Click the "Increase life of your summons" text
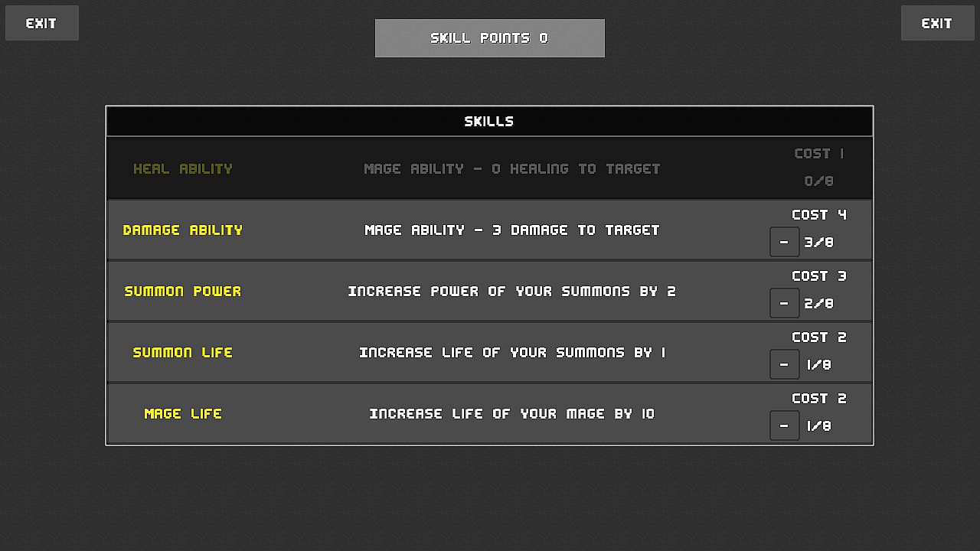This screenshot has height=551, width=980. click(x=511, y=352)
